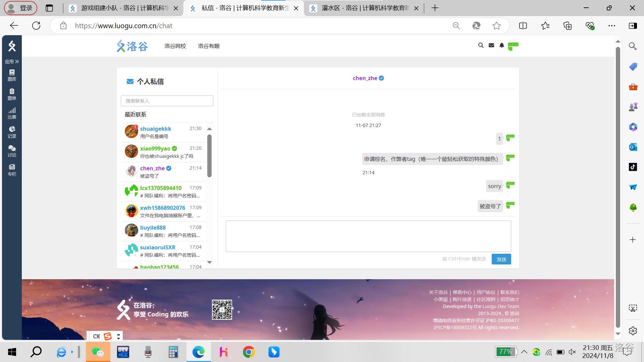Open the 题库 problem set sidebar icon

(12, 75)
